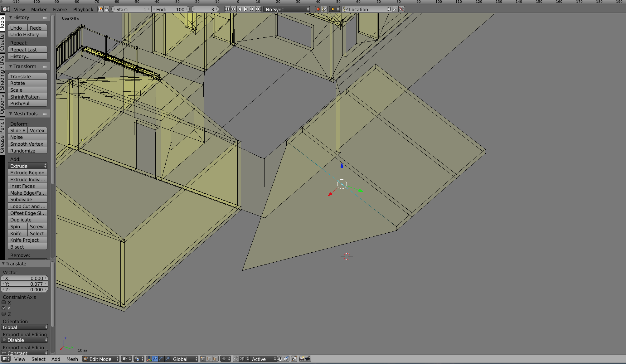
Task: Collapse the History panel
Action: point(11,17)
